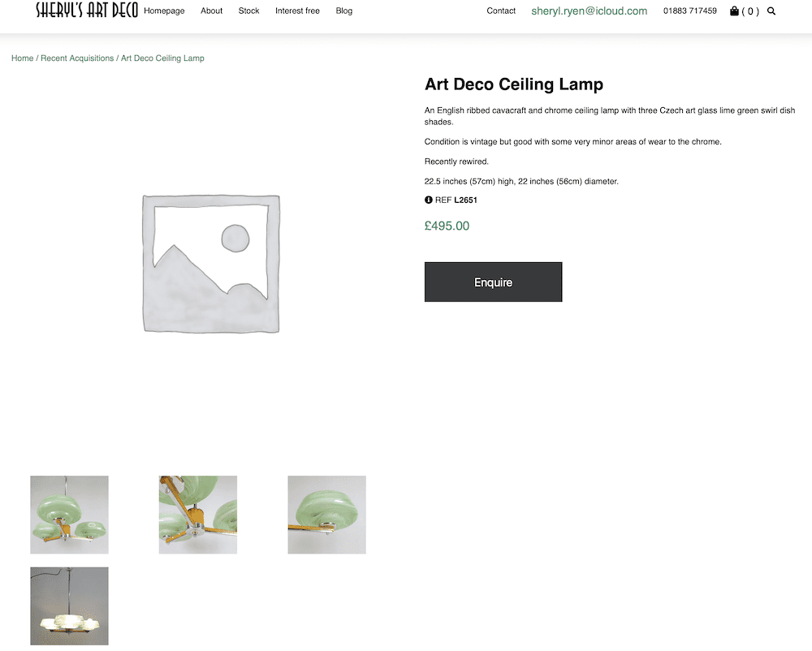Click the Sheryl's Art Deco logo
The image size is (812, 651).
point(87,11)
